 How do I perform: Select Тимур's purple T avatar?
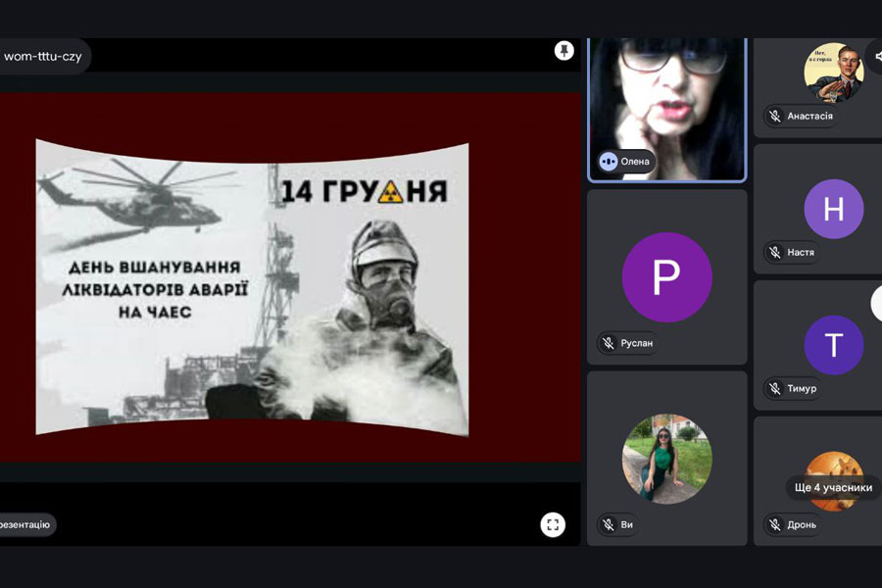pyautogui.click(x=834, y=345)
